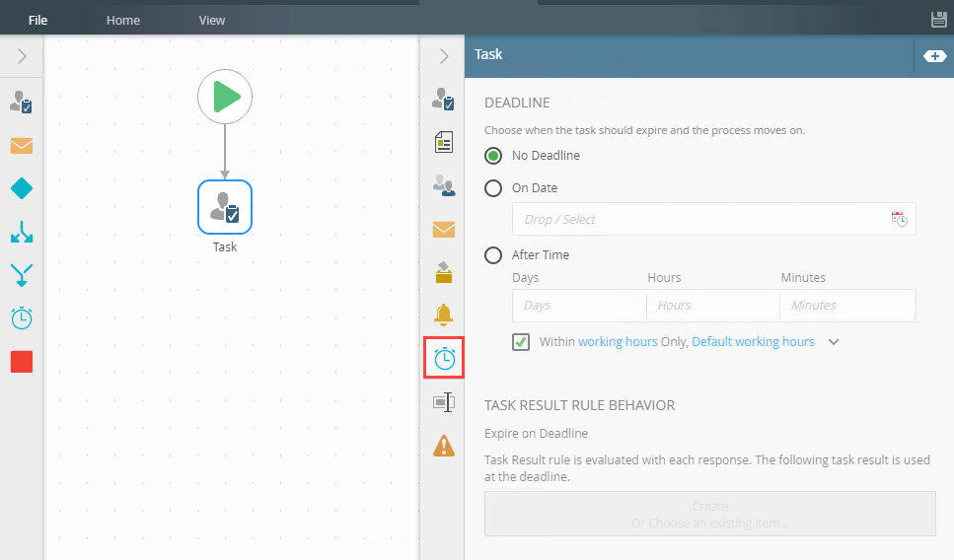Click the DEADLINE section heading
This screenshot has height=560, width=954.
click(x=517, y=103)
